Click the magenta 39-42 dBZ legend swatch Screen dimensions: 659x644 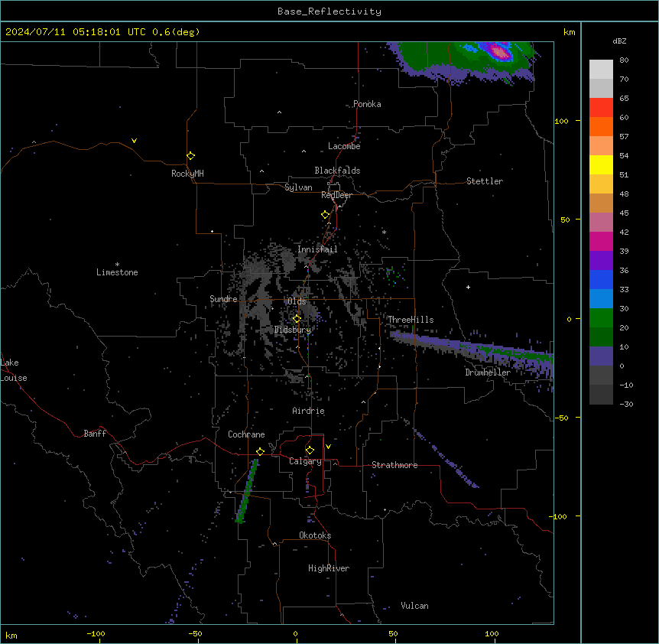tap(601, 241)
